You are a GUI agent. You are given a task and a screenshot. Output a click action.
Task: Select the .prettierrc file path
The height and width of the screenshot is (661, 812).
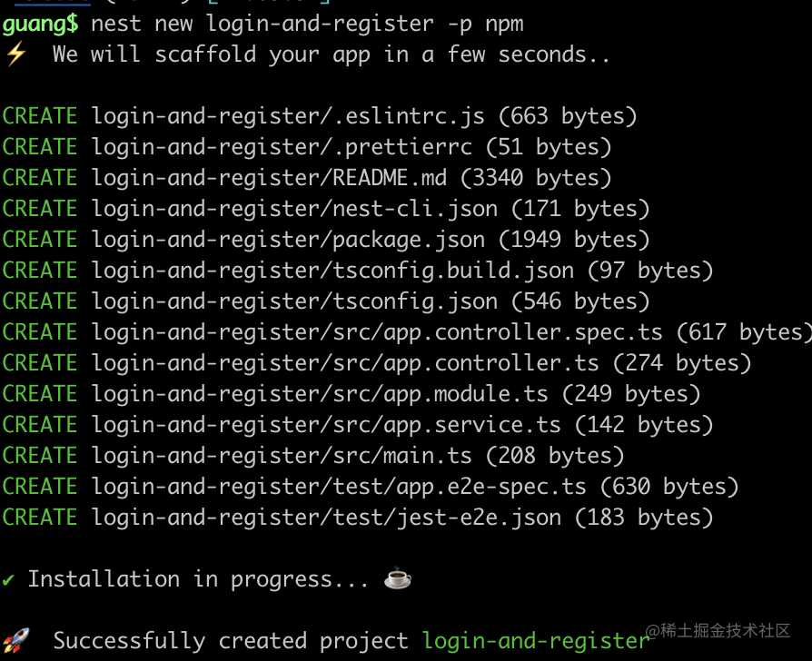click(x=282, y=147)
